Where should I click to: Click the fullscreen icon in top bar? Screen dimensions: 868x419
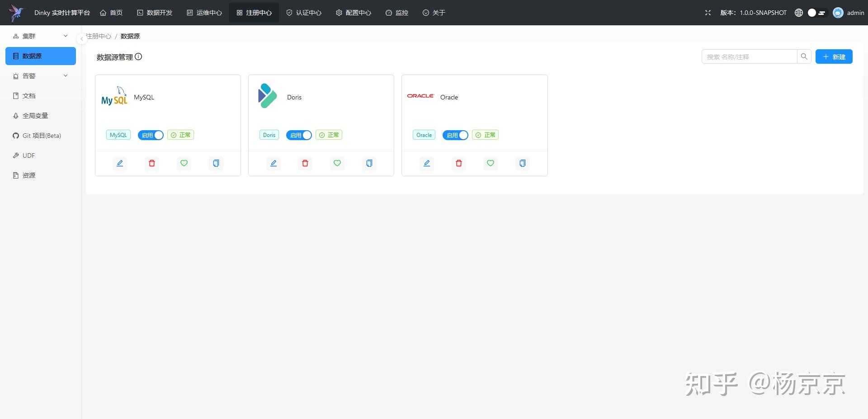[708, 13]
